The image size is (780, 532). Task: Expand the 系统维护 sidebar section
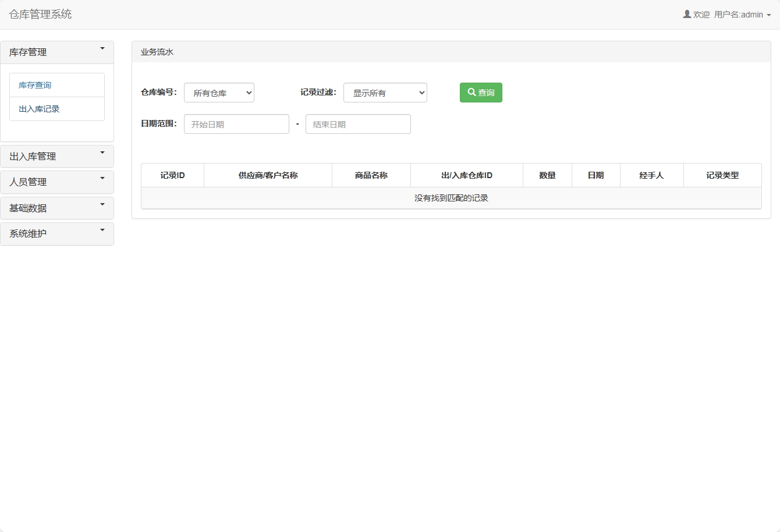pos(56,233)
